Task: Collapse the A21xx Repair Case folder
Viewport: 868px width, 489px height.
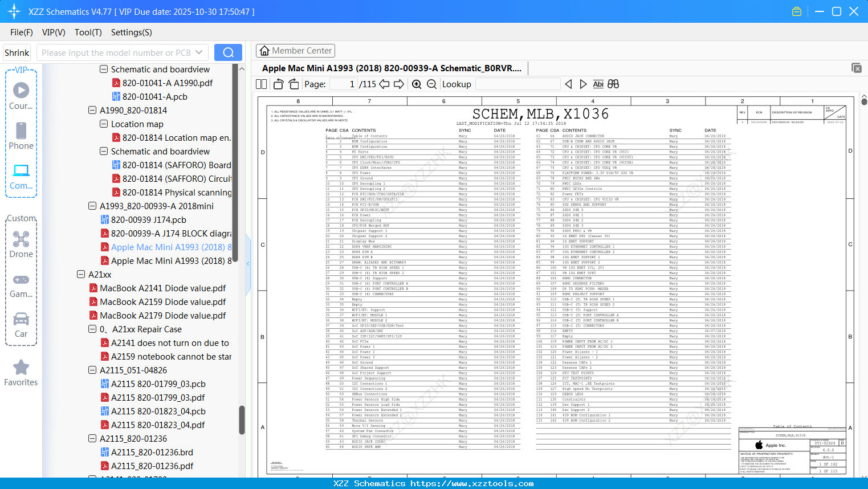Action: [x=92, y=329]
